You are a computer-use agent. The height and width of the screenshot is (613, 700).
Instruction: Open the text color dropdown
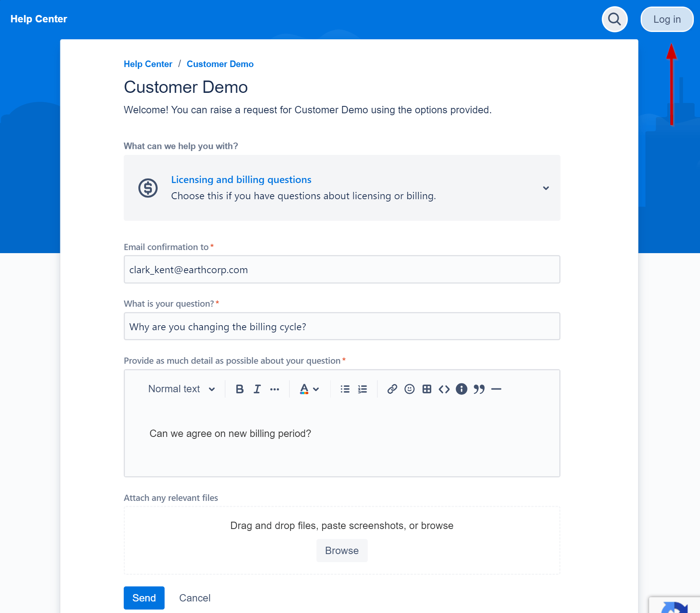[309, 389]
